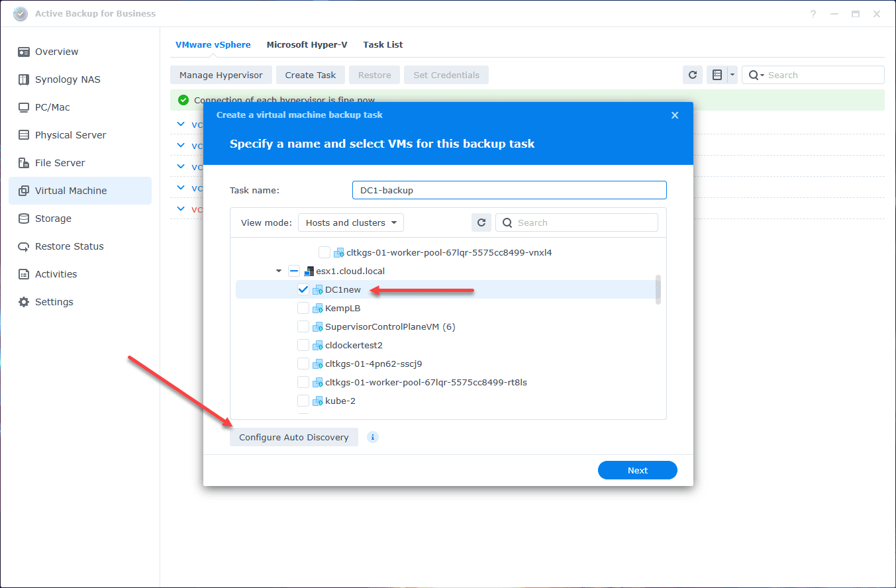Image resolution: width=896 pixels, height=588 pixels.
Task: Click the Set Credentials button
Action: pos(446,75)
